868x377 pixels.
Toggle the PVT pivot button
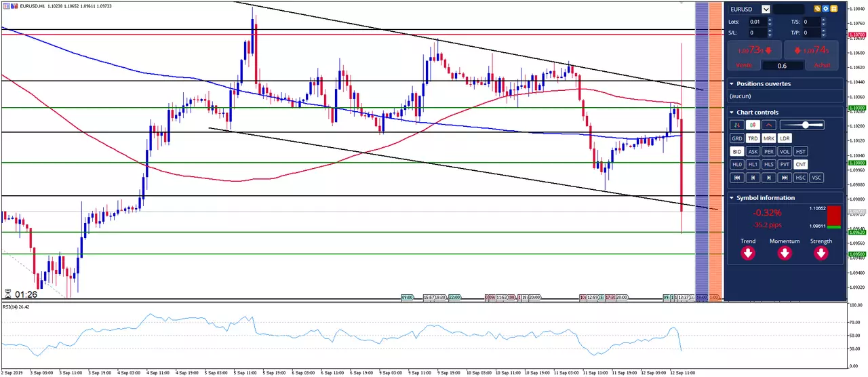[785, 164]
